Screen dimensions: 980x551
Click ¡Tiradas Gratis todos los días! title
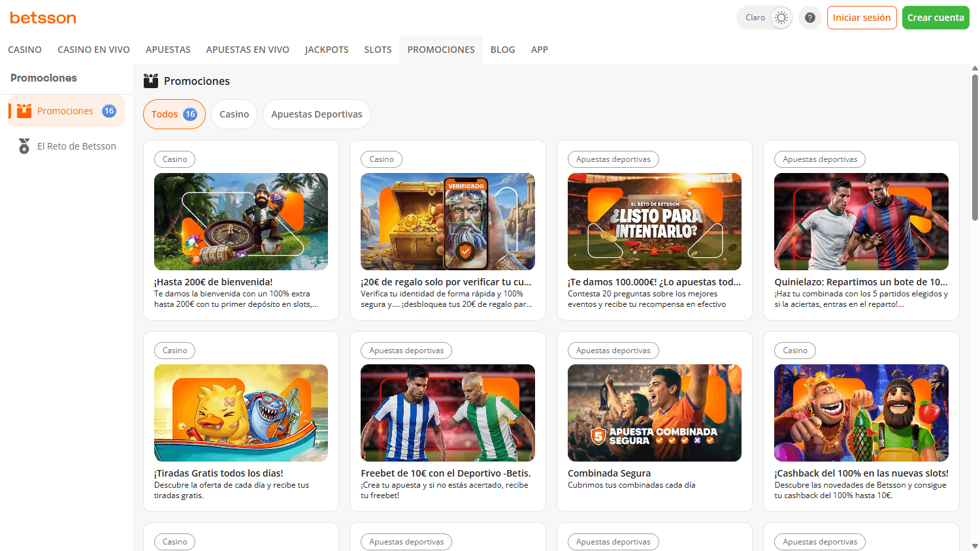pos(219,473)
